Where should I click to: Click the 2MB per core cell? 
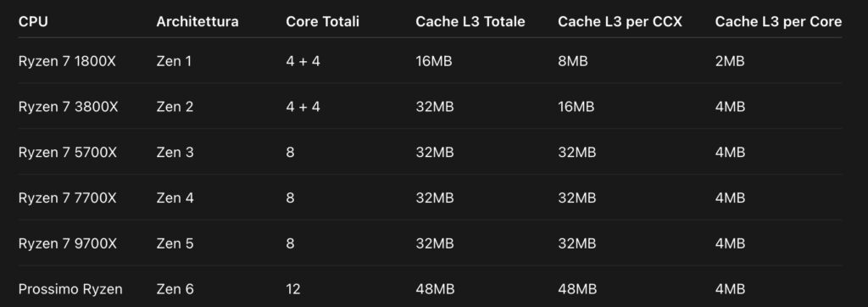pyautogui.click(x=730, y=61)
